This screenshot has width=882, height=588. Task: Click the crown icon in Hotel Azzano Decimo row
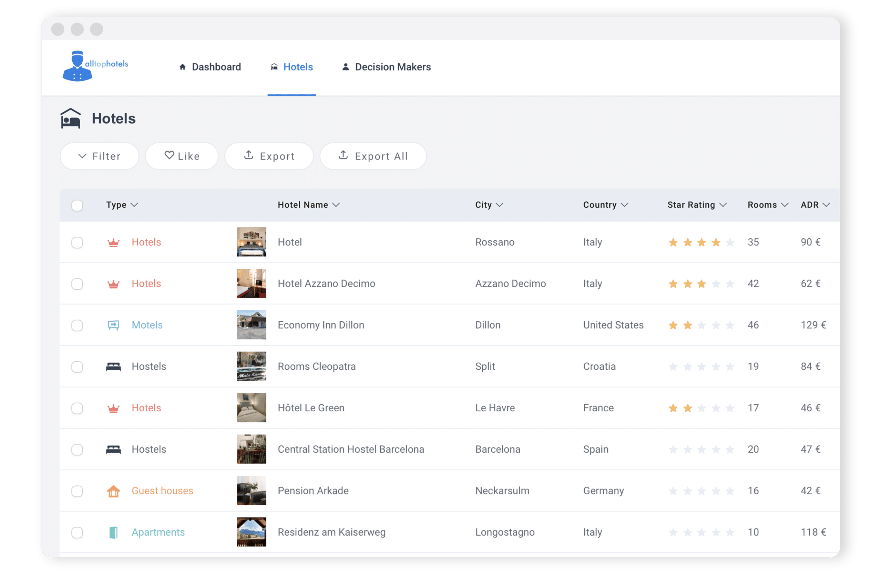[113, 283]
